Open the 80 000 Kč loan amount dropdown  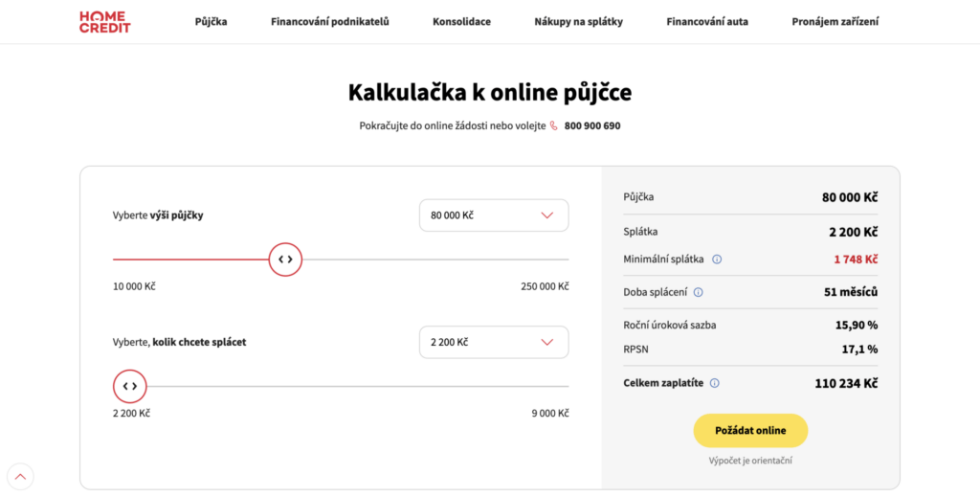(x=494, y=215)
